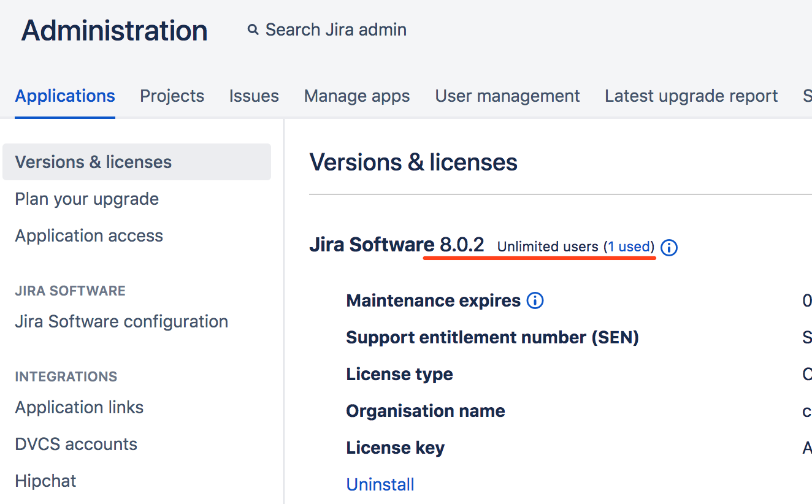Open the User management tab

(507, 96)
